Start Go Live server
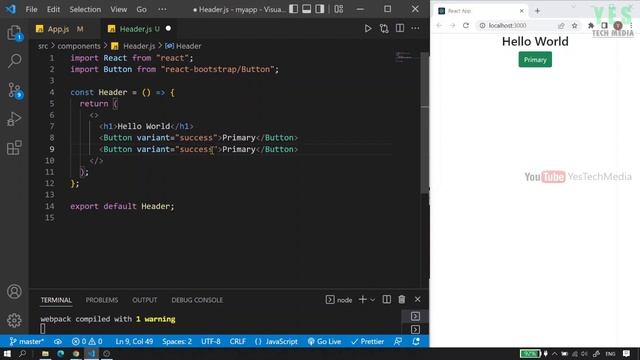The height and width of the screenshot is (360, 640). [x=324, y=342]
